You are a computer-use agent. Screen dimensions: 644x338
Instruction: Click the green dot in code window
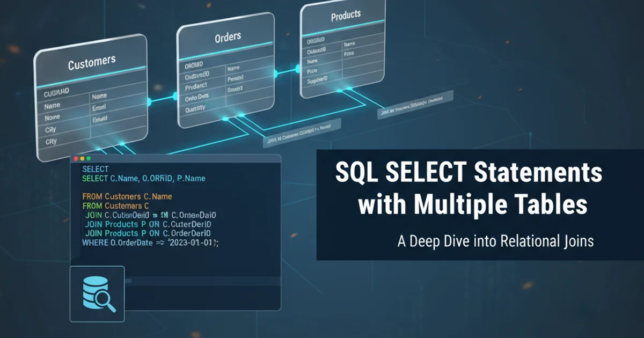pyautogui.click(x=89, y=159)
